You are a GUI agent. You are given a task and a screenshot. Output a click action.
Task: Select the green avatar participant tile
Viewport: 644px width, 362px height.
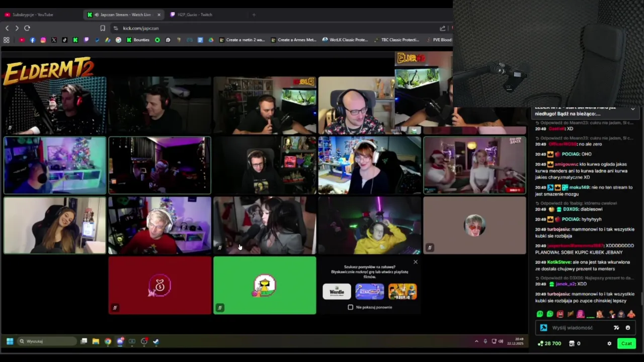[x=265, y=286]
